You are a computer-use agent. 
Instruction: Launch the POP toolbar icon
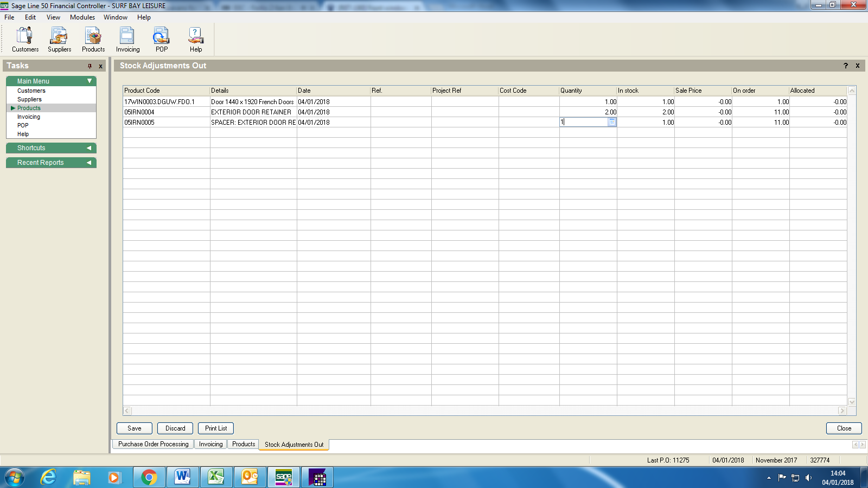tap(161, 40)
